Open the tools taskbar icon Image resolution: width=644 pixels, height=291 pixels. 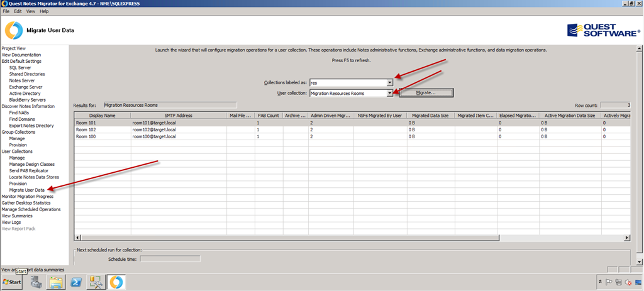[x=97, y=282]
